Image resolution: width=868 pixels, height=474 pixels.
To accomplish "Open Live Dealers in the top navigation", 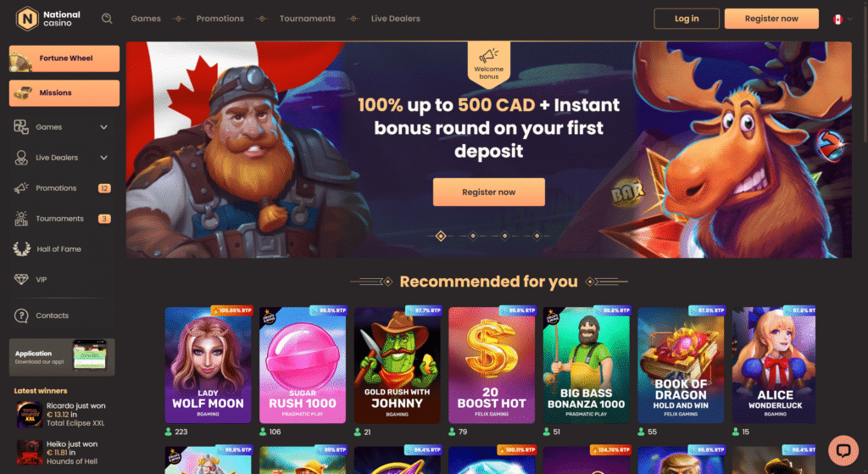I will [395, 19].
